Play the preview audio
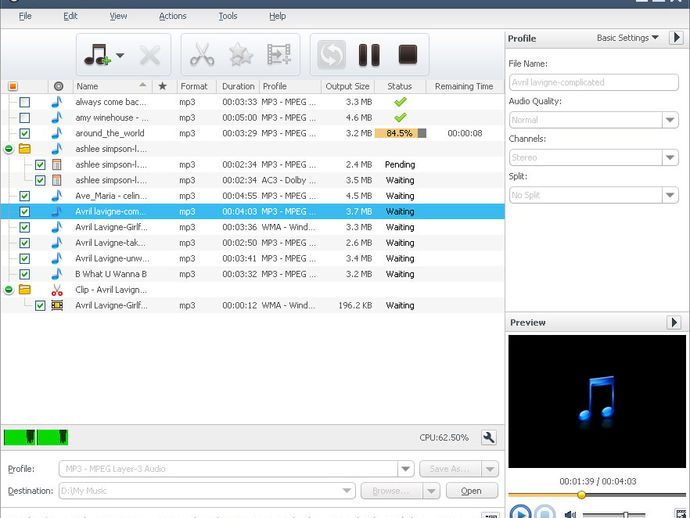 point(520,513)
